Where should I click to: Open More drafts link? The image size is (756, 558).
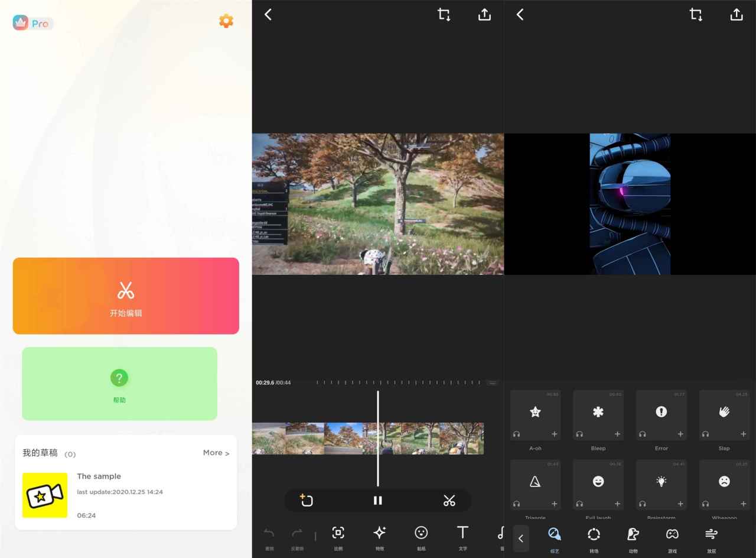(216, 453)
